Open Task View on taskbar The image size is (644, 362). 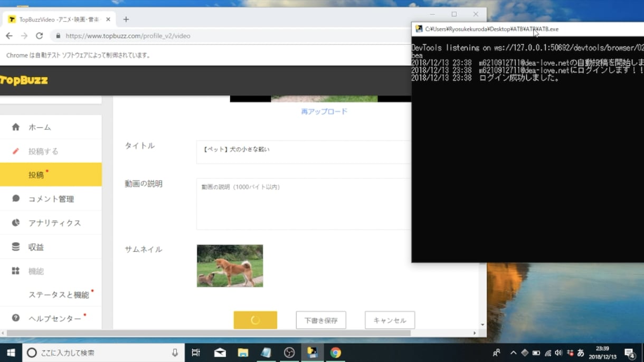196,353
